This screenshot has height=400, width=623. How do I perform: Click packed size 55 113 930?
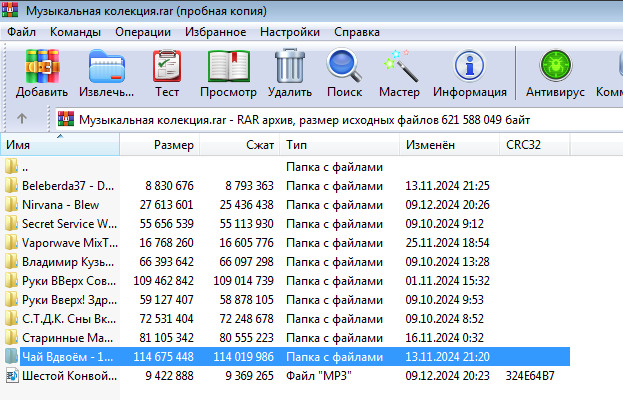pyautogui.click(x=246, y=224)
